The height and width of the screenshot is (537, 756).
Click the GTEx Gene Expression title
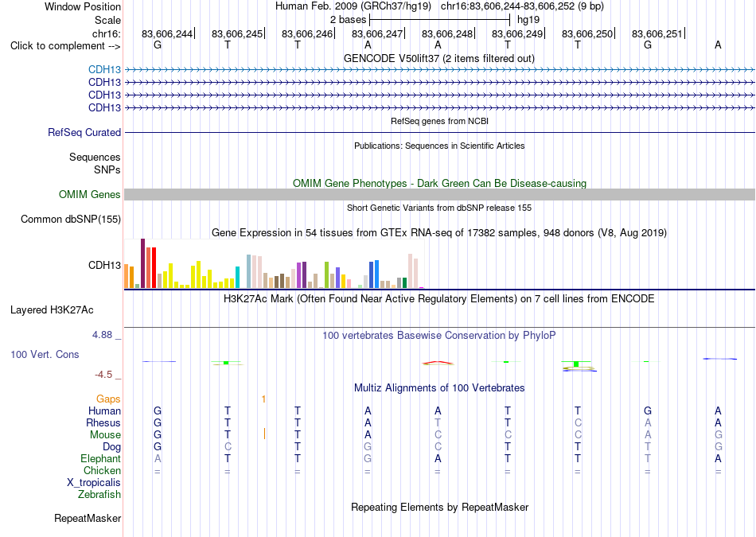[x=439, y=233]
